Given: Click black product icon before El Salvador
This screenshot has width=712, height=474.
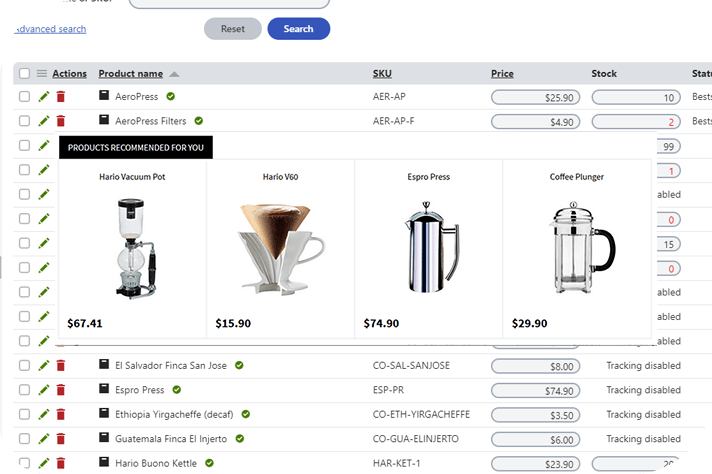Looking at the screenshot, I should [104, 364].
